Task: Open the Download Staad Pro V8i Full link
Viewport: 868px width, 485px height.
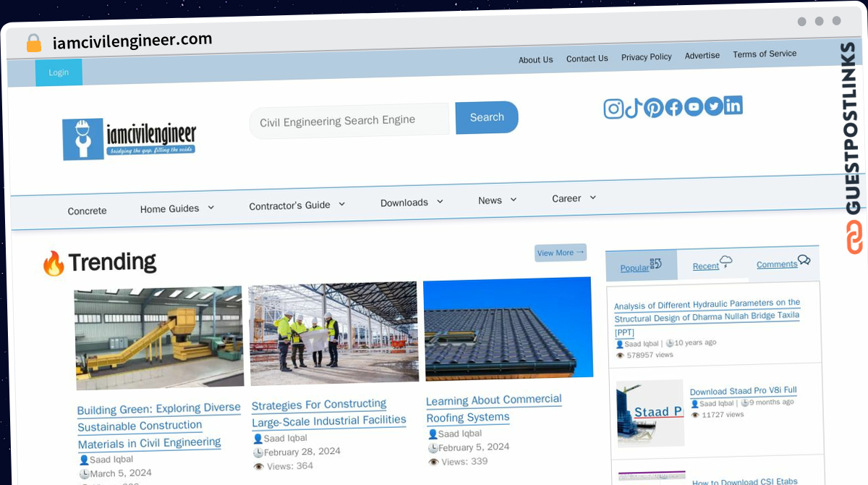Action: (x=744, y=392)
